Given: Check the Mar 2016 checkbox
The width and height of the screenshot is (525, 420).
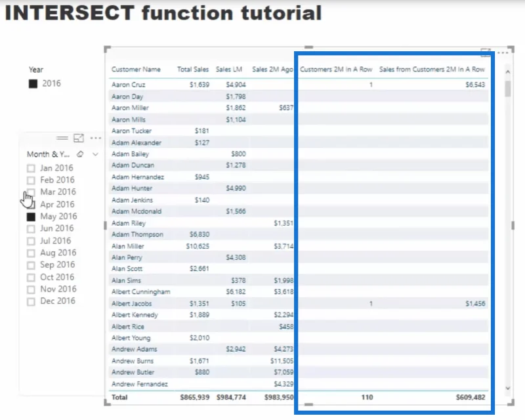Looking at the screenshot, I should (31, 192).
